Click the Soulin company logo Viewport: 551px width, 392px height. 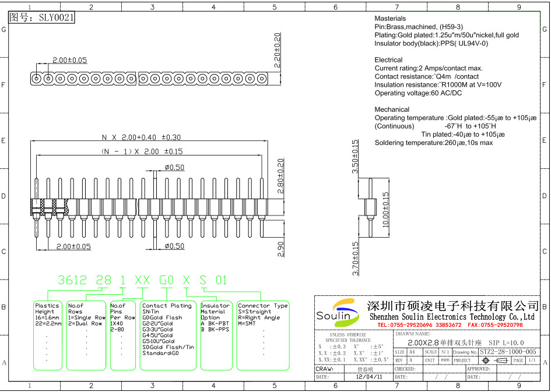[x=338, y=312]
